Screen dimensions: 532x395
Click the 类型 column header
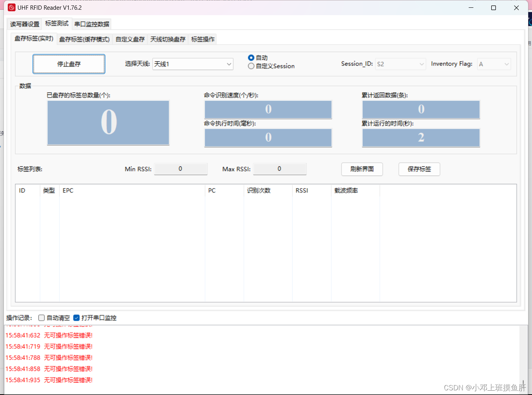click(50, 191)
